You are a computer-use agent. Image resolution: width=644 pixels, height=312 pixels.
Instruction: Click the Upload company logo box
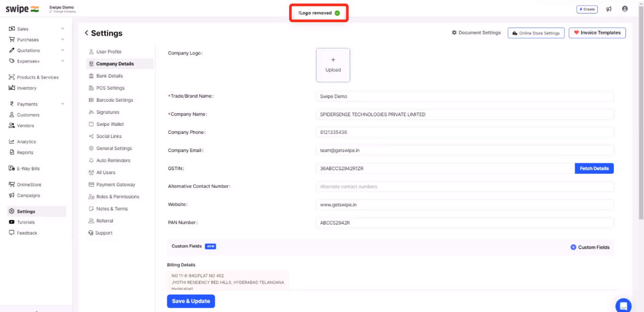tap(333, 65)
